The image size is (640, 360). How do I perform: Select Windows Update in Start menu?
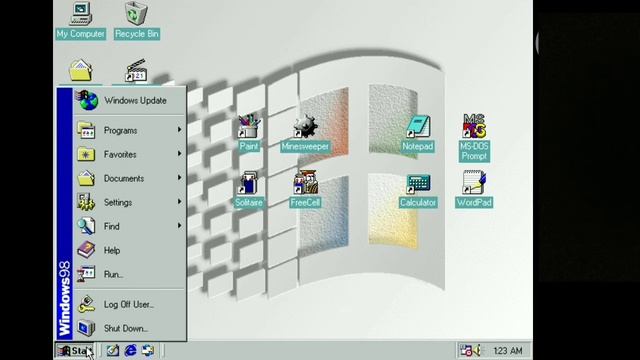(130, 101)
